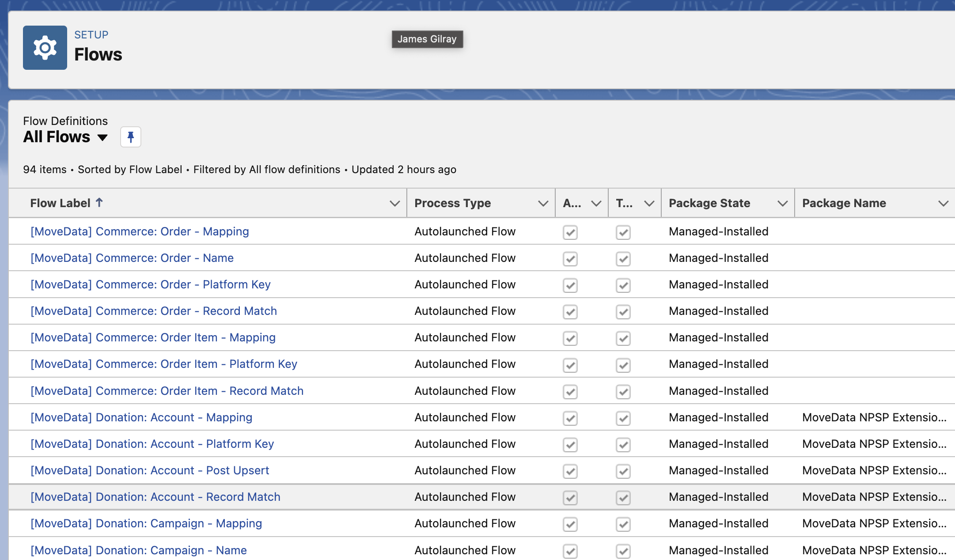Open Commerce: Order - Platform Key flow
Image resolution: width=955 pixels, height=560 pixels.
[x=150, y=284]
